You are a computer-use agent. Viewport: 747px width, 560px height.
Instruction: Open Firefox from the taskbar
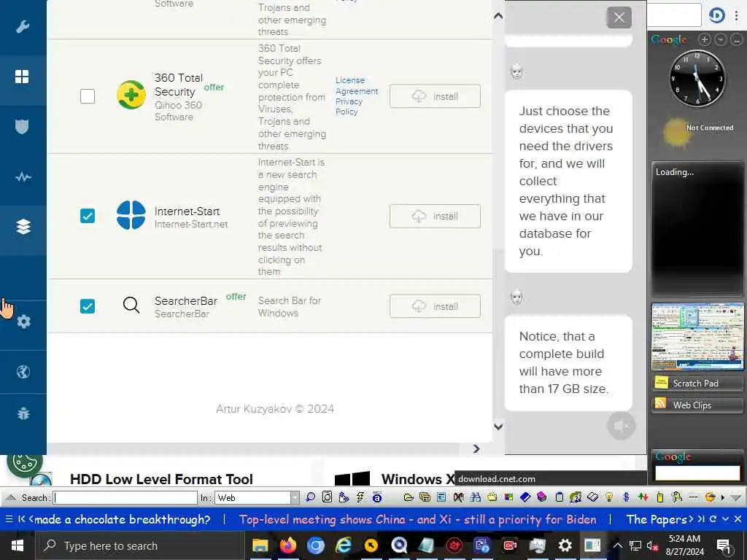click(x=287, y=545)
